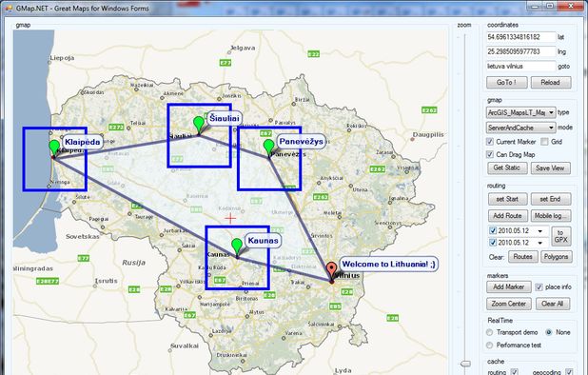Select the Transport demo radio button
This screenshot has width=588, height=375.
tap(489, 332)
